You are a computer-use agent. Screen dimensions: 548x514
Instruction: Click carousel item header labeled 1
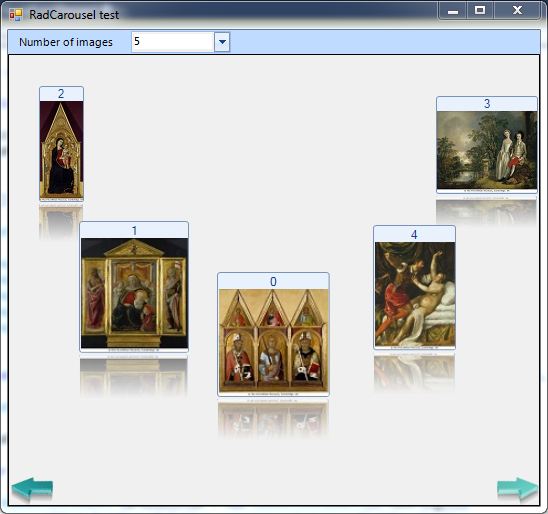point(134,231)
